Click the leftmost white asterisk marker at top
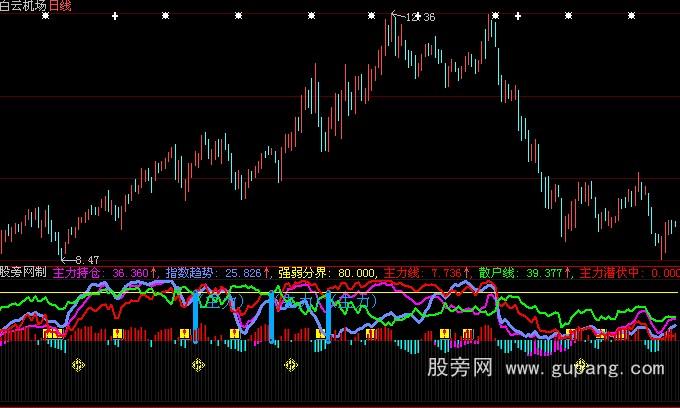 (x=46, y=16)
